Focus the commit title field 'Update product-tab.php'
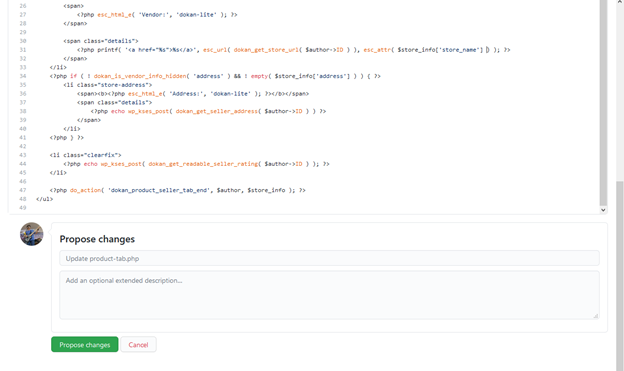The width and height of the screenshot is (624, 371). (329, 258)
